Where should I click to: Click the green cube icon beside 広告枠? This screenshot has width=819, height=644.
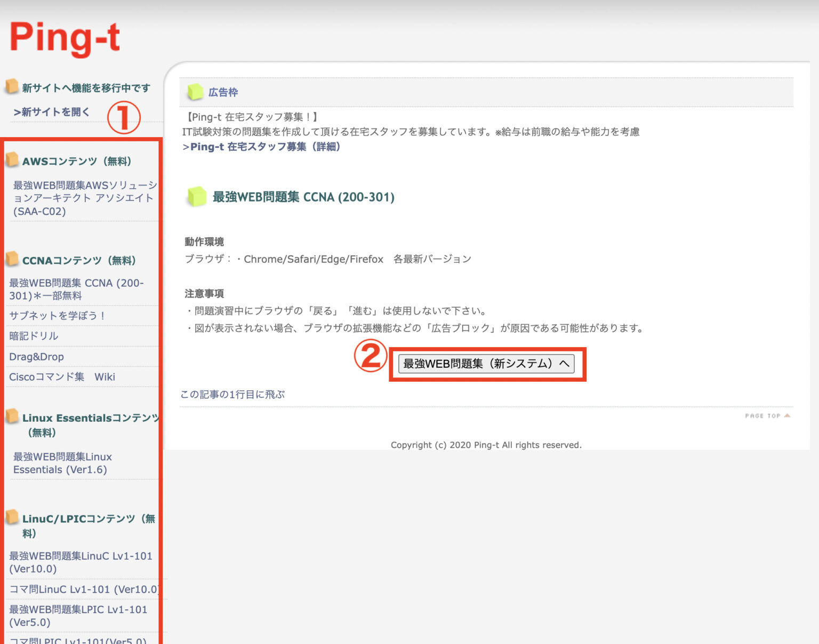(x=195, y=91)
